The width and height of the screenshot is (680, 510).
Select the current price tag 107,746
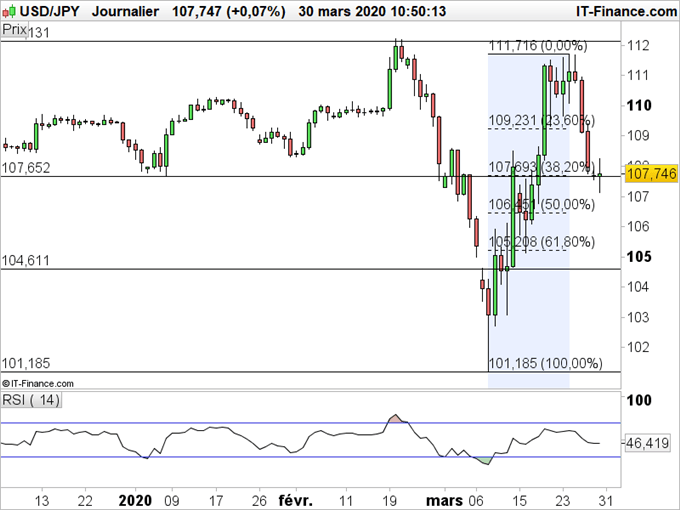pyautogui.click(x=651, y=174)
